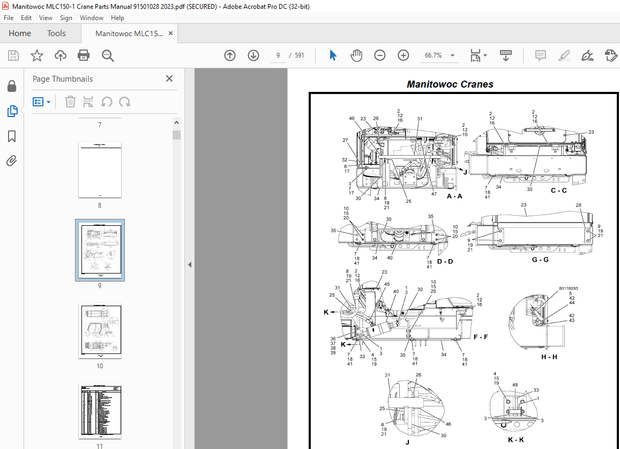Screen dimensions: 620x449
Task: Click the page number input field
Action: [x=278, y=55]
